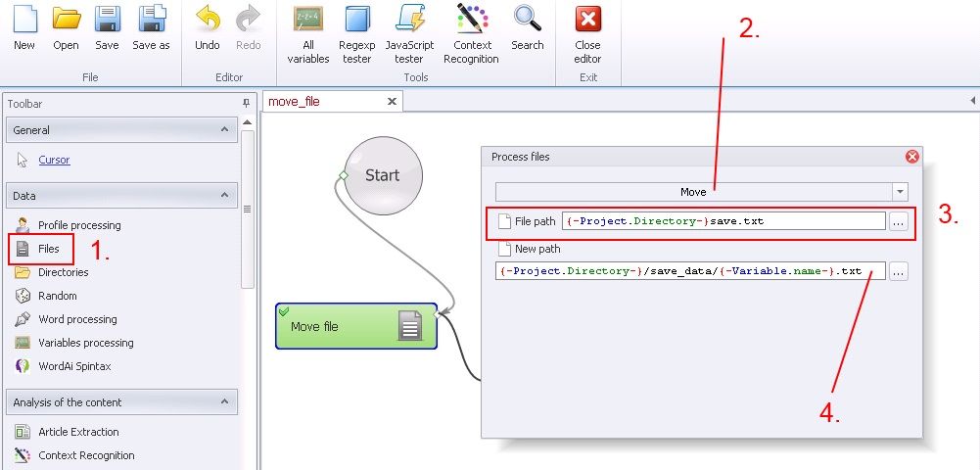Viewport: 980px width, 470px height.
Task: Close the move_file tab
Action: (392, 101)
